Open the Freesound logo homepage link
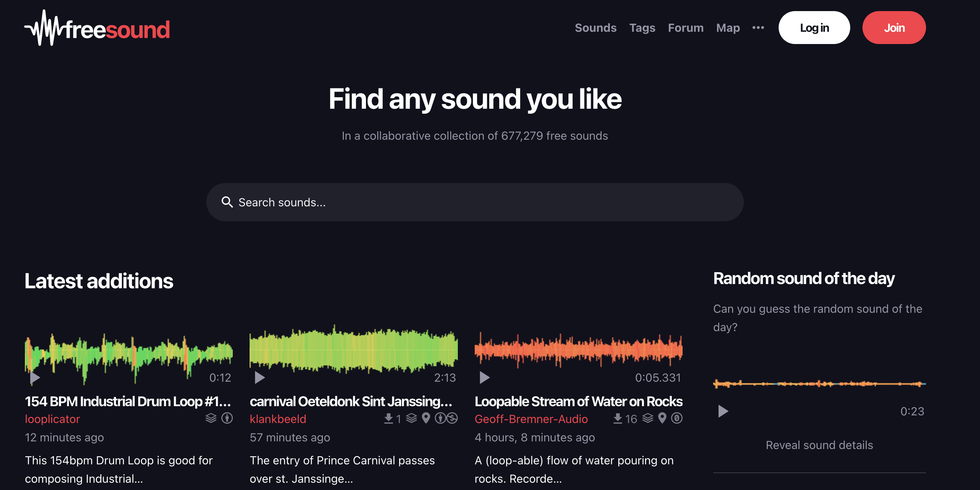Image resolution: width=980 pixels, height=490 pixels. click(x=97, y=28)
